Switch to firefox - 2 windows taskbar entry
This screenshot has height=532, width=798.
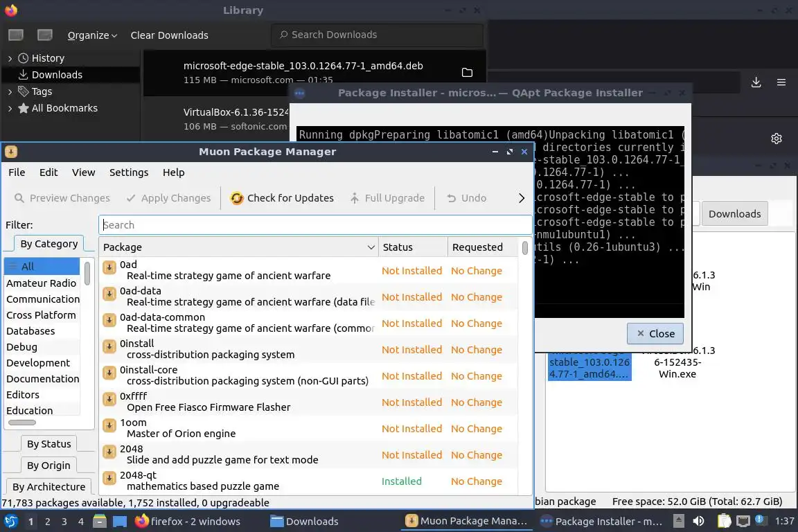(188, 522)
